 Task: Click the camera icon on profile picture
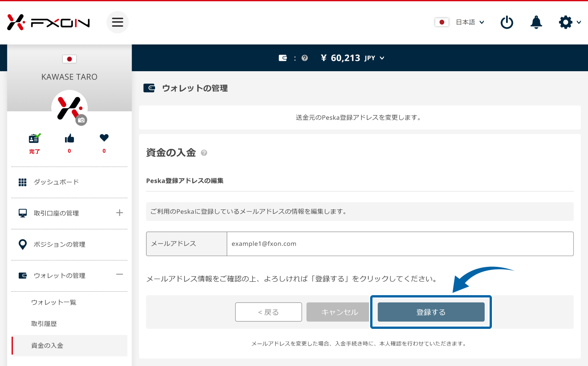[x=81, y=120]
